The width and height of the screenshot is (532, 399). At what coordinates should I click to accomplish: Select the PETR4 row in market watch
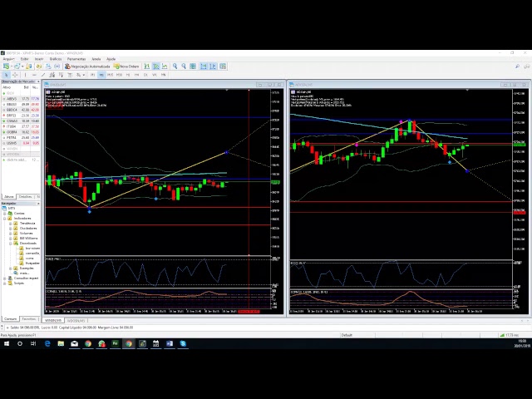[x=20, y=138]
